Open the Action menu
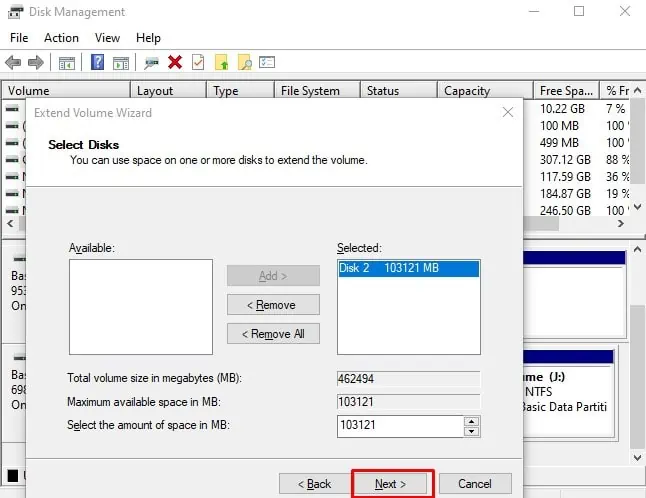The height and width of the screenshot is (498, 646). [x=61, y=38]
